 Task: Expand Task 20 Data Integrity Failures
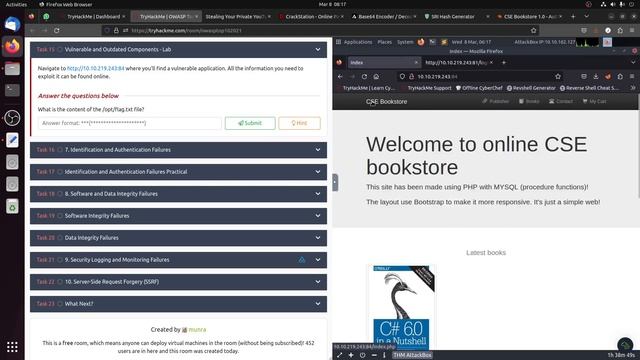click(178, 238)
